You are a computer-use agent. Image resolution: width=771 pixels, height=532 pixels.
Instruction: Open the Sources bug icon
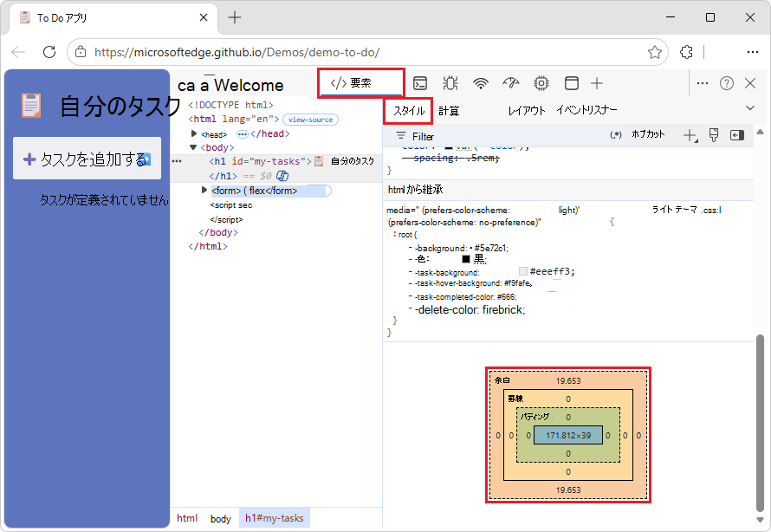[x=450, y=83]
